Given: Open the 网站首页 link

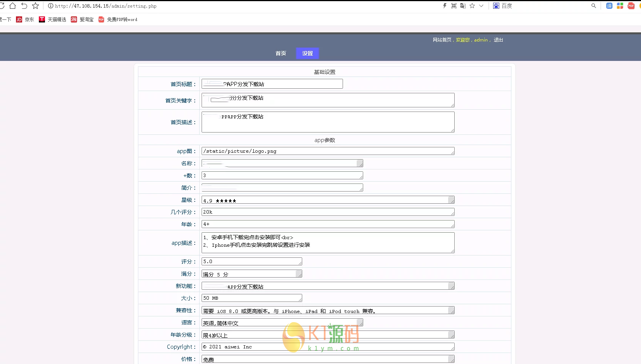Looking at the screenshot, I should [x=442, y=40].
